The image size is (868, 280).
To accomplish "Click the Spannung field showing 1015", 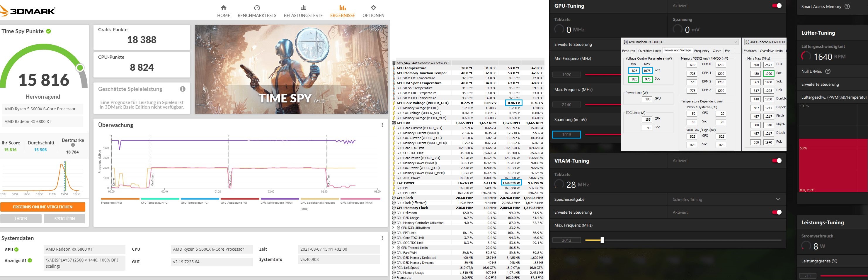I will [x=567, y=135].
